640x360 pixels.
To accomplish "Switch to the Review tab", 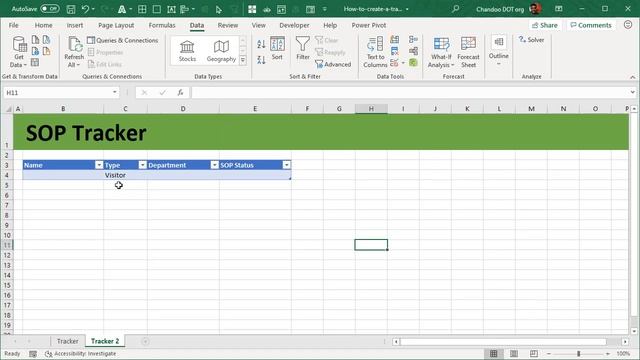I will (x=227, y=25).
